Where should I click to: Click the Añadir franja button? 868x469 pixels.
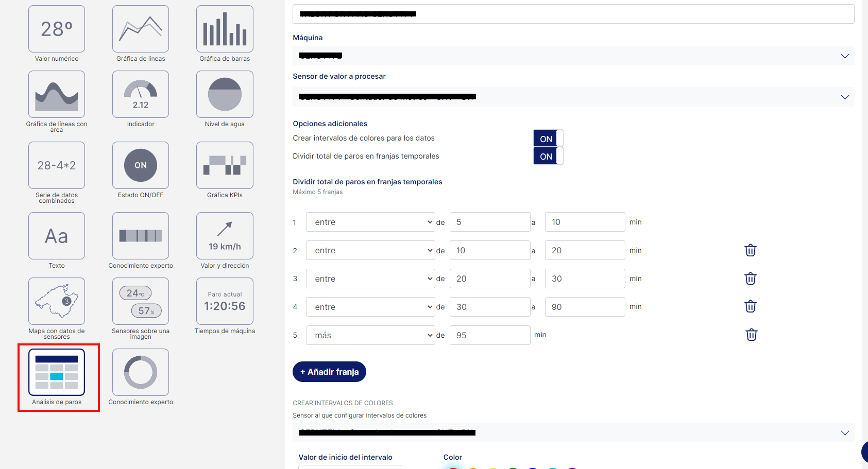(329, 372)
